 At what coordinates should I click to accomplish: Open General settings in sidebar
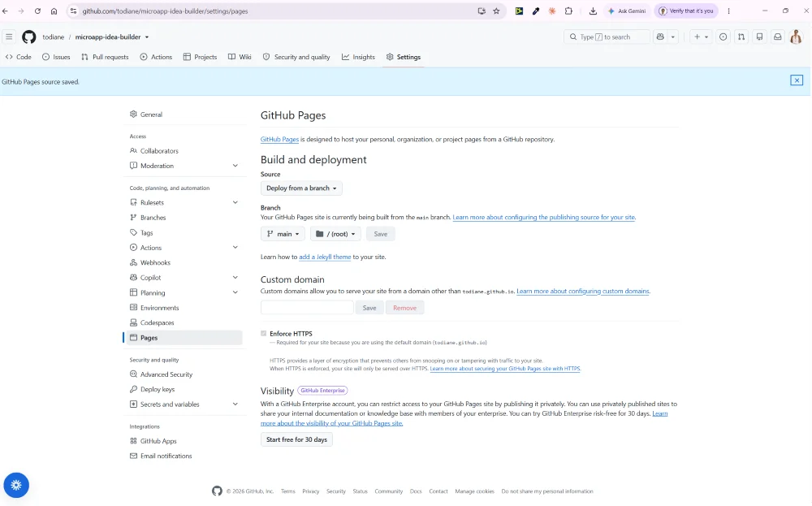185,115
